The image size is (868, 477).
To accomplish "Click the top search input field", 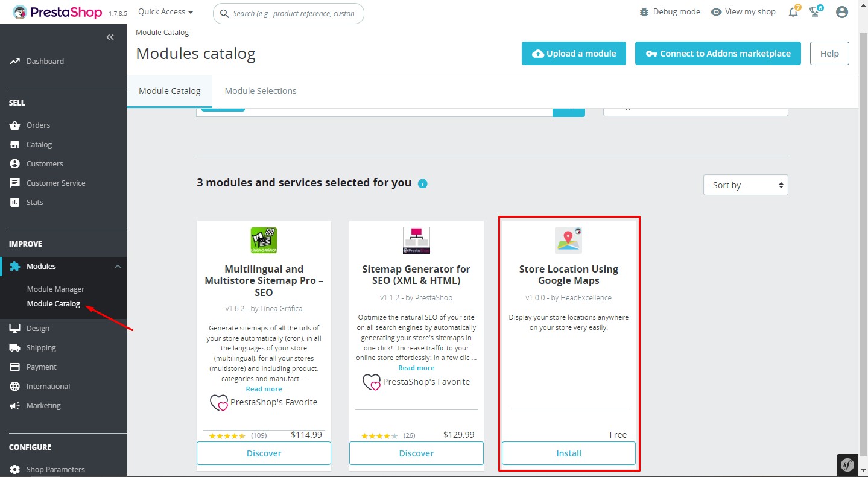I will tap(288, 13).
